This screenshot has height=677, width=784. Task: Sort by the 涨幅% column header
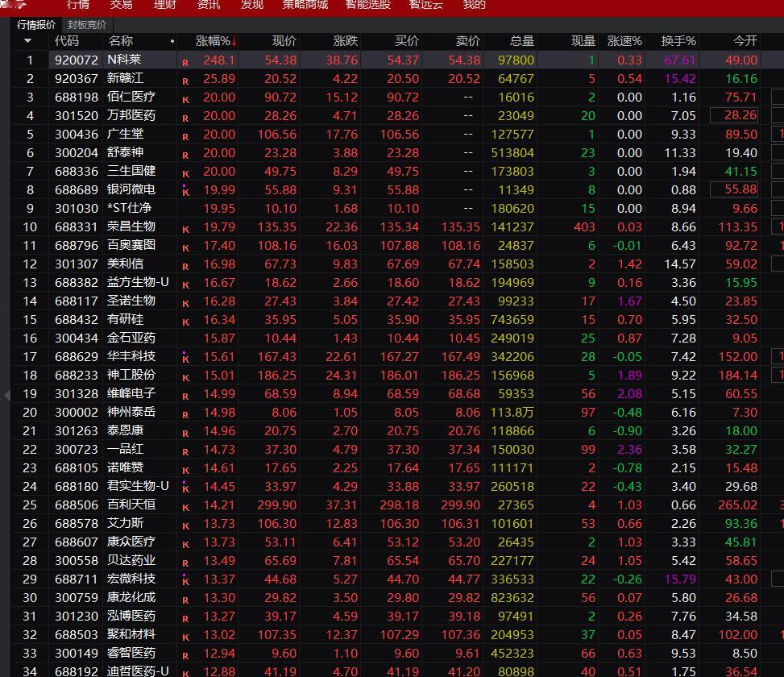[215, 41]
